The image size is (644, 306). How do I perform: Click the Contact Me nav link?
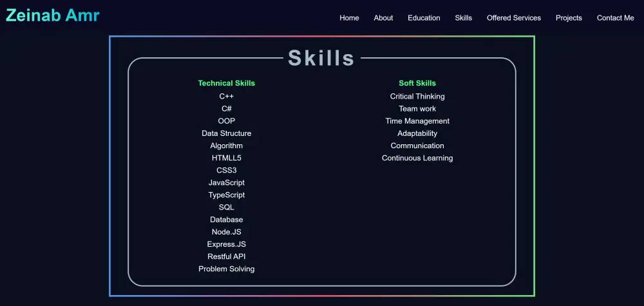(x=615, y=18)
